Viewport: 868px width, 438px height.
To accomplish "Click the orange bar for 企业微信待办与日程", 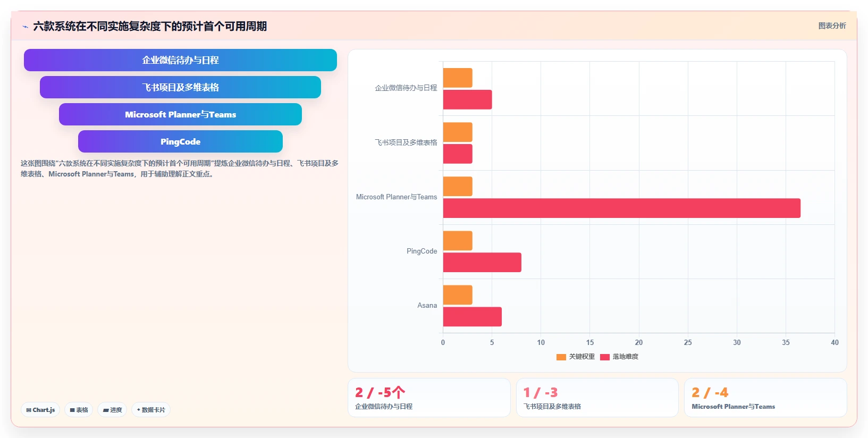I will (x=458, y=78).
